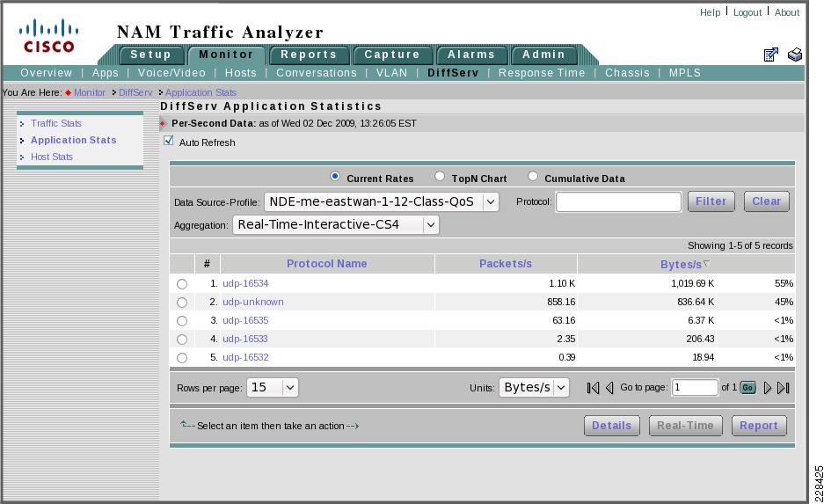Screen dimensions: 824x504
Task: Focus the Go to page input field
Action: click(695, 388)
